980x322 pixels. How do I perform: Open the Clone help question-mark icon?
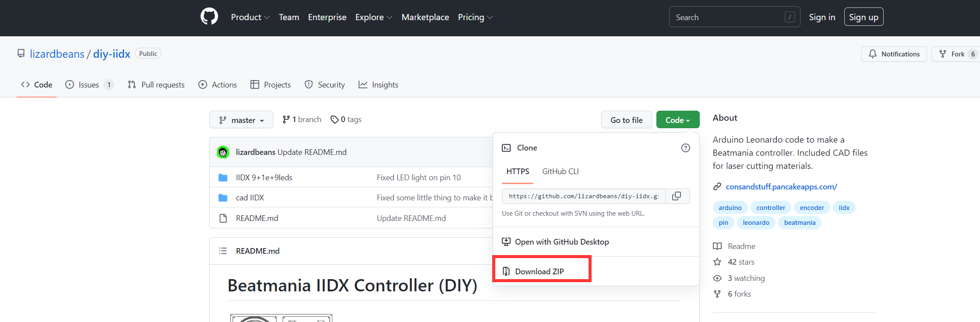pos(686,148)
